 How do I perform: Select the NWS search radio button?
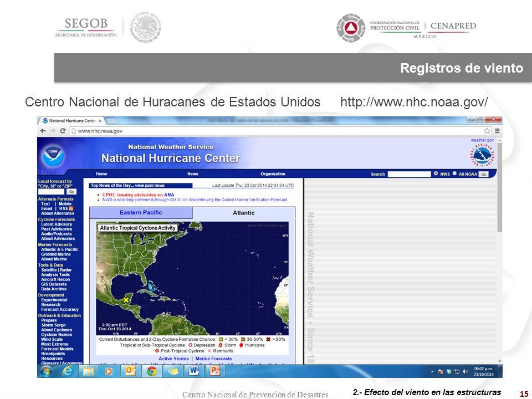pyautogui.click(x=436, y=173)
